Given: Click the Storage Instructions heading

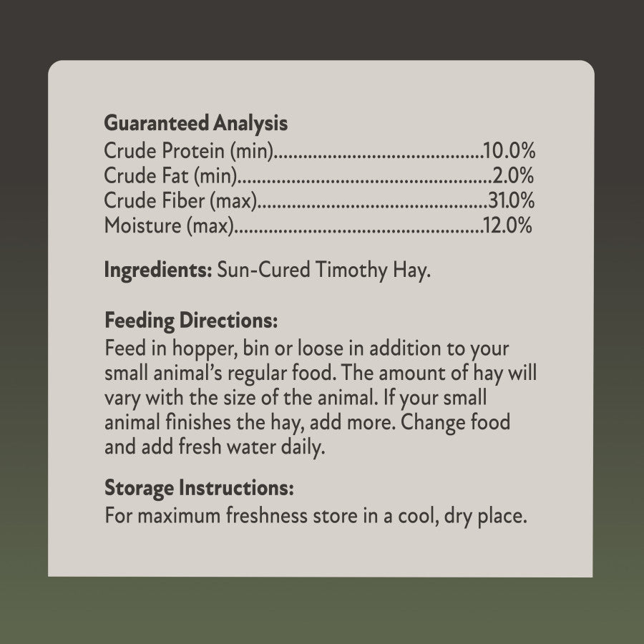Looking at the screenshot, I should (x=199, y=489).
